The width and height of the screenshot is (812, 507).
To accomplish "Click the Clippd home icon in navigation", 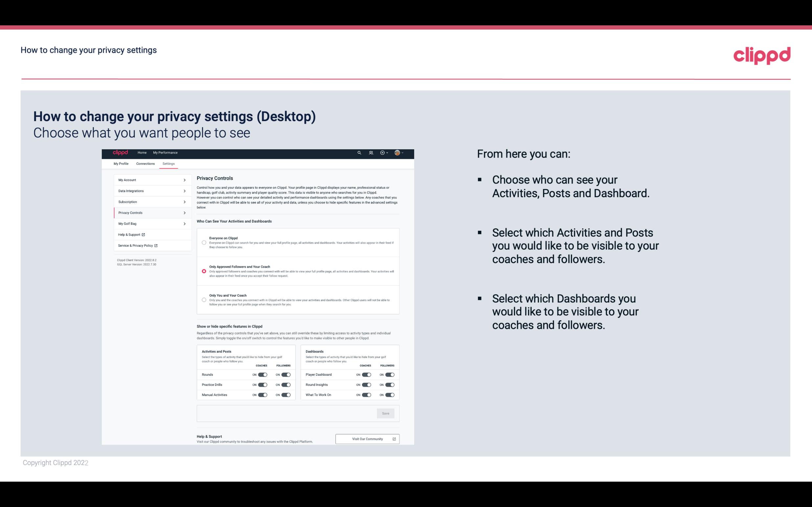I will (120, 153).
